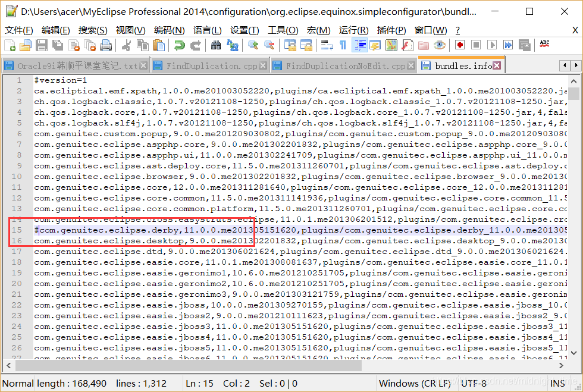
Task: Open the 文件(F) menu
Action: click(18, 30)
